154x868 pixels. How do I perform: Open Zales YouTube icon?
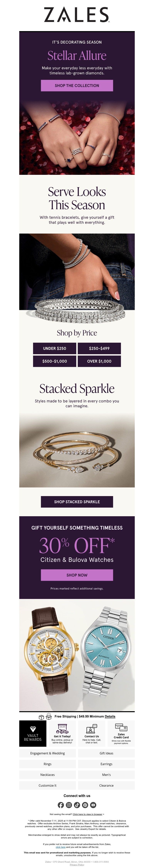point(93,805)
